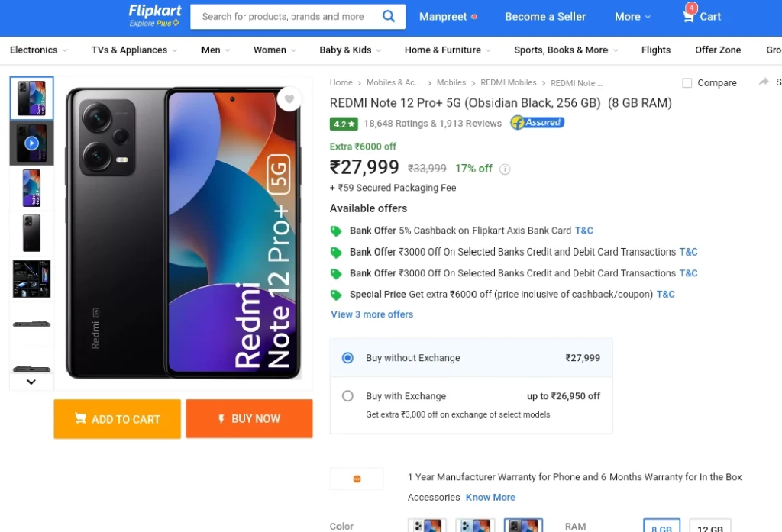Expand Home & Furniture menu

[448, 50]
